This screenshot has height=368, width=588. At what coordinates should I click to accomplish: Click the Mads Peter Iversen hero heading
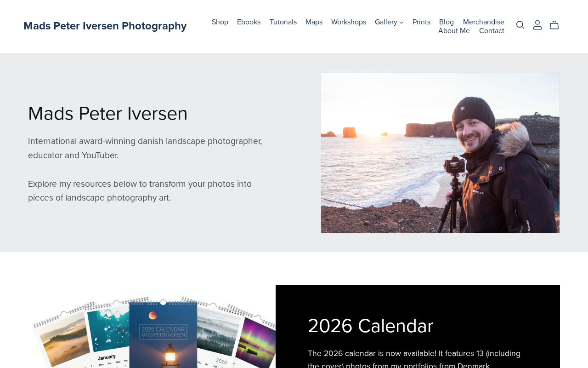pos(108,114)
